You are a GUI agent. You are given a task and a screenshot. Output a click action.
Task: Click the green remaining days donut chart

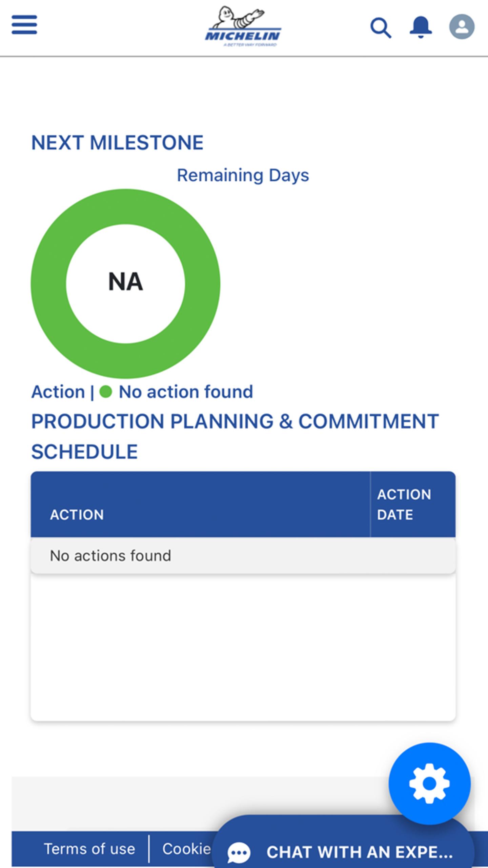[125, 283]
